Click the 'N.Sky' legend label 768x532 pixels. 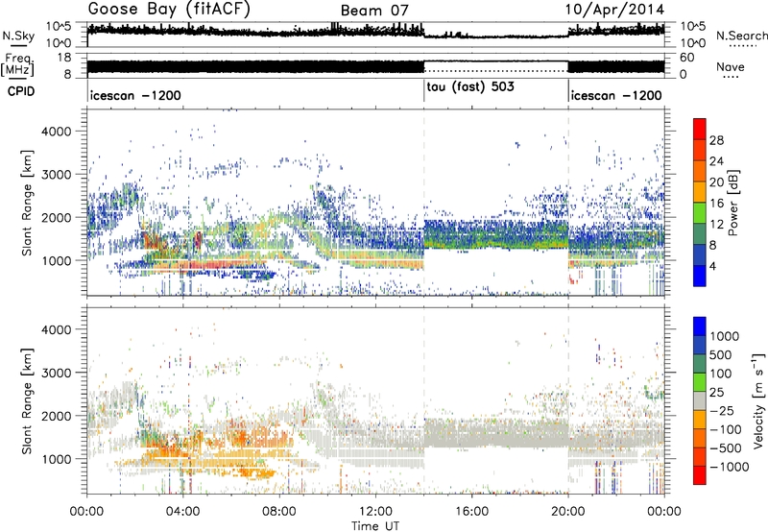[x=18, y=36]
